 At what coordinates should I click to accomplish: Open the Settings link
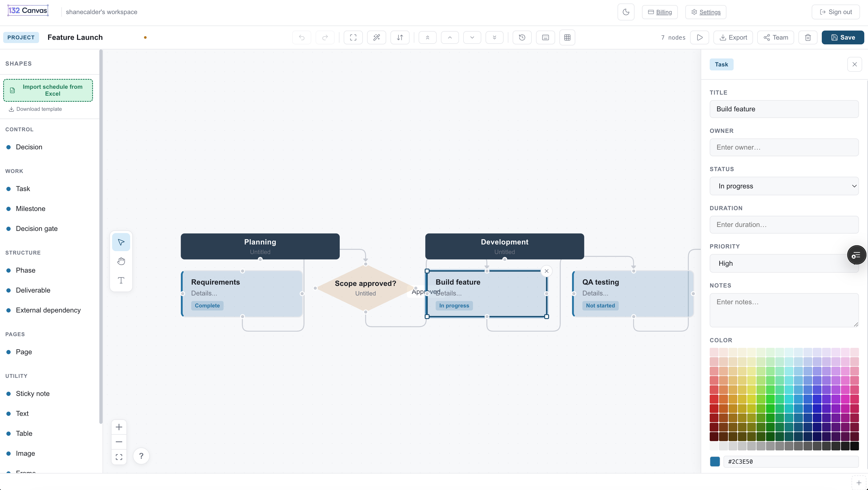point(706,12)
